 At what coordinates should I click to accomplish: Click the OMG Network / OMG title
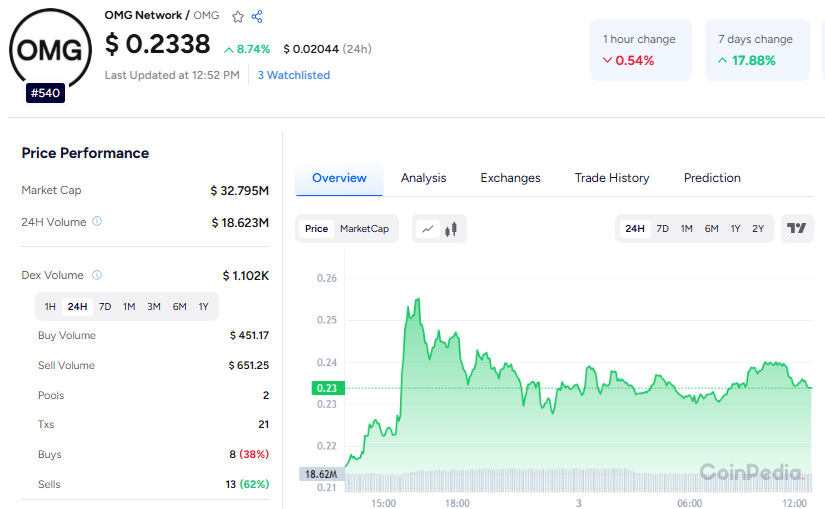[x=162, y=15]
